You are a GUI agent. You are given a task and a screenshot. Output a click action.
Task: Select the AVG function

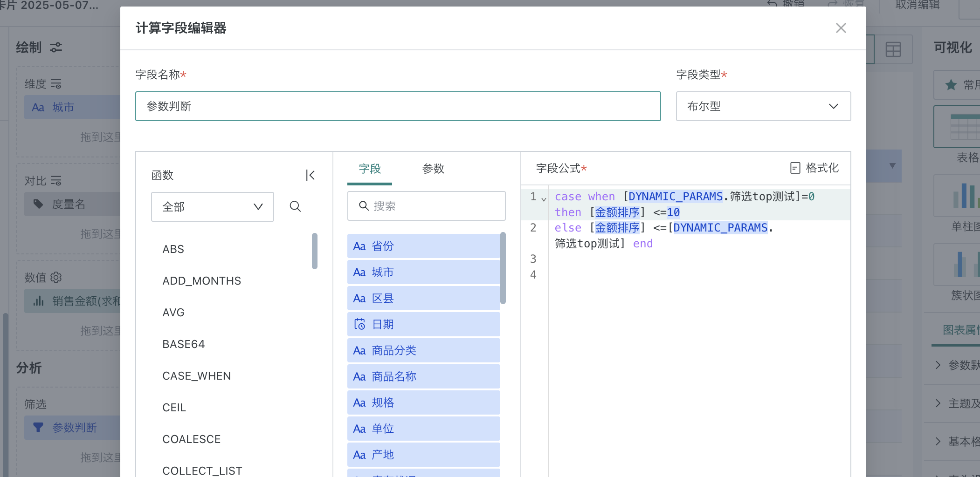coord(173,313)
